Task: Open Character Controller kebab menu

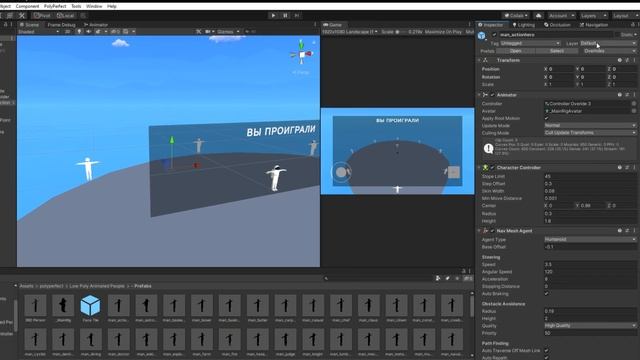Action: (634, 167)
